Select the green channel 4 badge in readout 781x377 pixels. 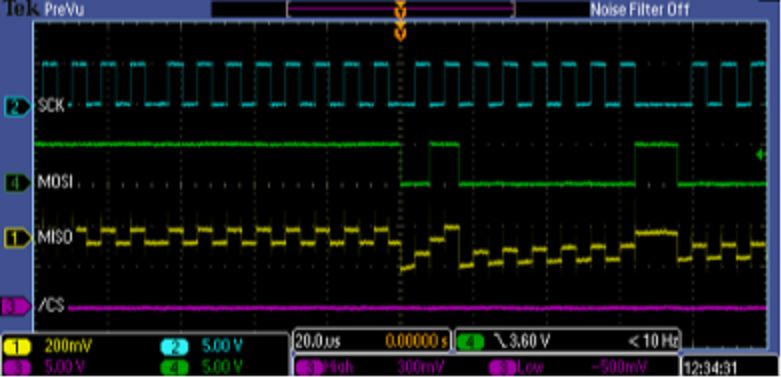(x=174, y=368)
